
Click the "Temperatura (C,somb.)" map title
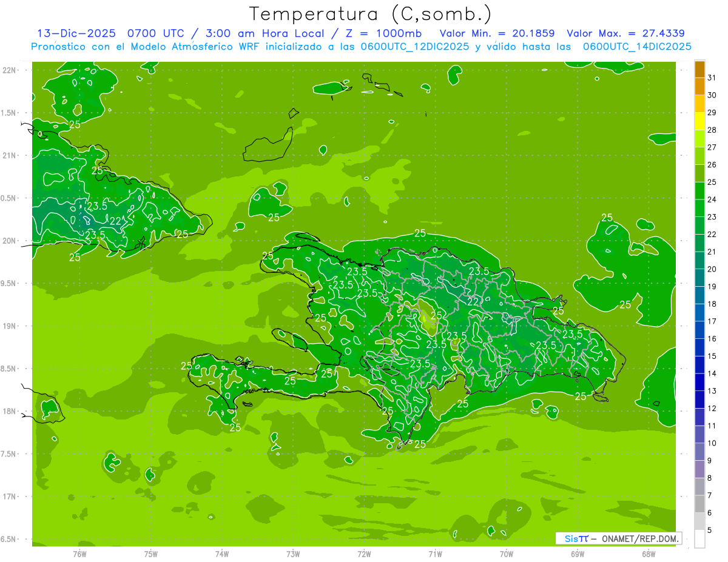pyautogui.click(x=370, y=13)
